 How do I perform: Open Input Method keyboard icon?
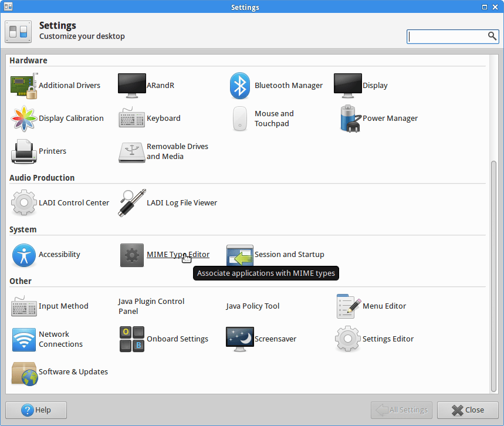tap(24, 307)
